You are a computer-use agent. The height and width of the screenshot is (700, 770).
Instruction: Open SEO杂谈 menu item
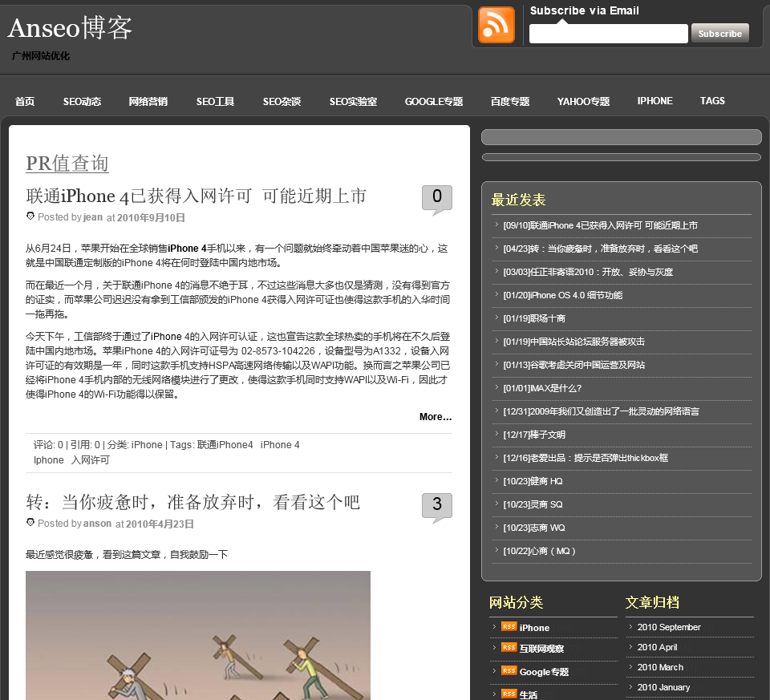[x=282, y=102]
